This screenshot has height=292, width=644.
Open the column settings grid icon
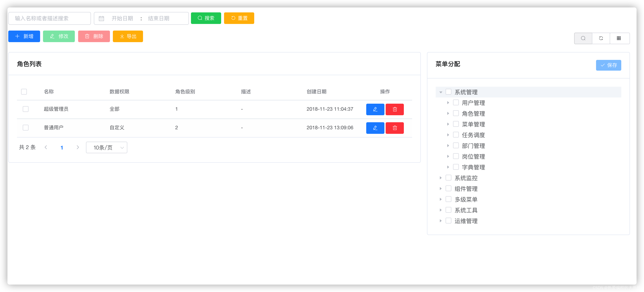point(619,38)
